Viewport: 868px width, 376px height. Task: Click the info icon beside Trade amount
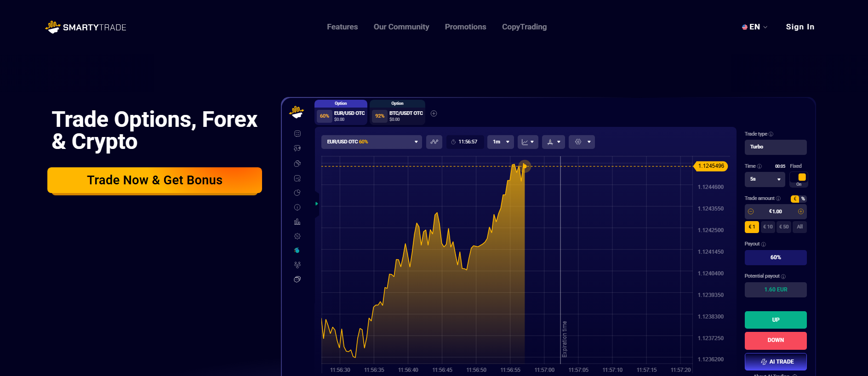(778, 199)
